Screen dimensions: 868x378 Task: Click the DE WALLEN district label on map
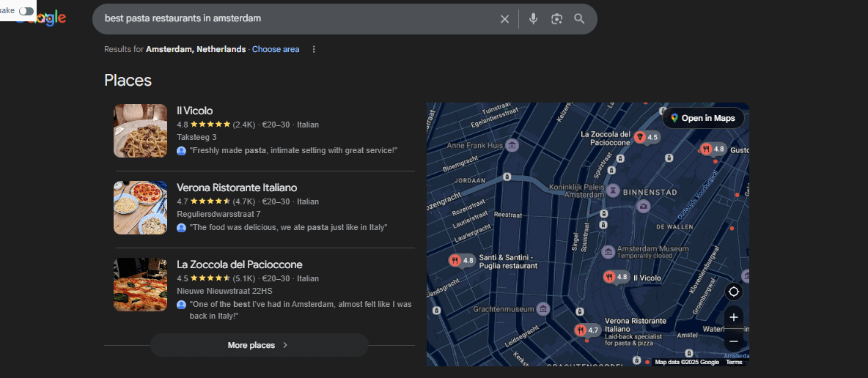(x=674, y=227)
